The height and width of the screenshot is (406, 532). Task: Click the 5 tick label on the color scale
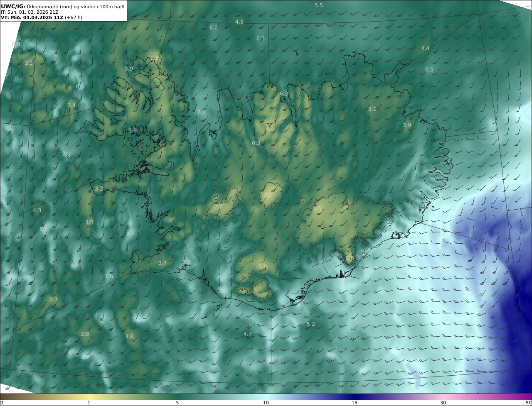[x=177, y=403]
